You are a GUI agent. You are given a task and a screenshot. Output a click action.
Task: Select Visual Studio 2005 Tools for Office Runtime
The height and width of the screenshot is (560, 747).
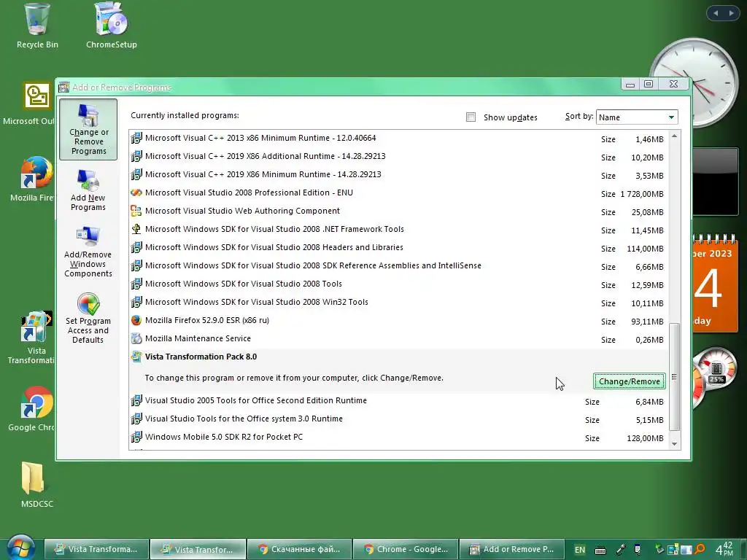click(399, 401)
